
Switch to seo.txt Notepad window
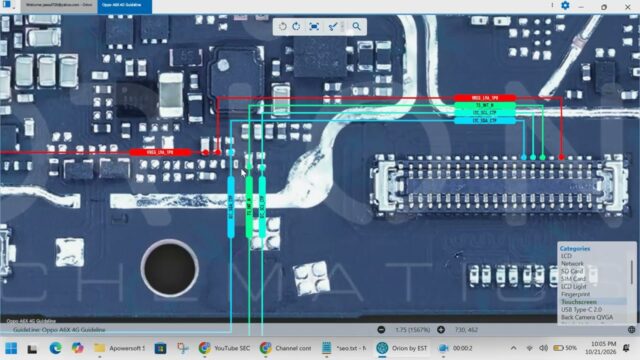coord(344,348)
